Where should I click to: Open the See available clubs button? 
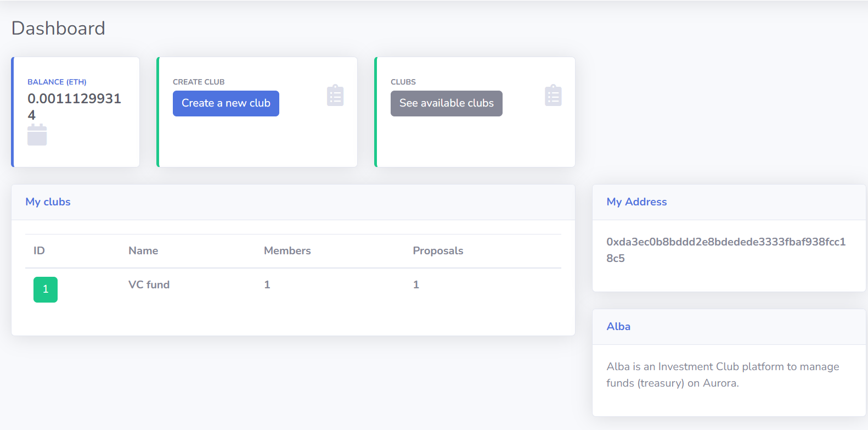tap(446, 103)
